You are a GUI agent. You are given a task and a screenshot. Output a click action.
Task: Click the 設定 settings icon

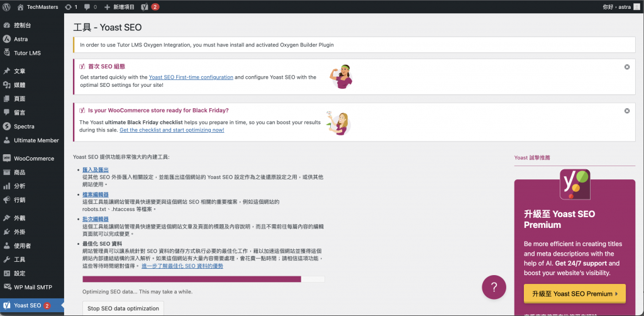point(6,273)
